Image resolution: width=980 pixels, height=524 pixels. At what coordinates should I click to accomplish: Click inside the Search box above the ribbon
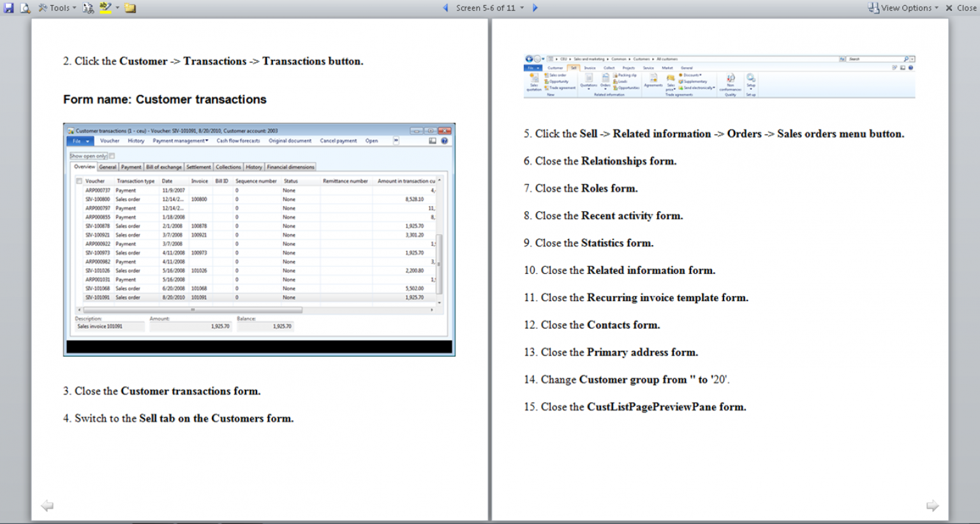tap(874, 59)
